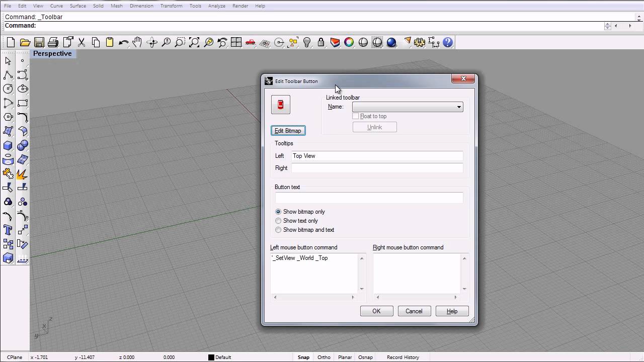Viewport: 644px width, 362px height.
Task: Click the dialog Help button
Action: 452,311
